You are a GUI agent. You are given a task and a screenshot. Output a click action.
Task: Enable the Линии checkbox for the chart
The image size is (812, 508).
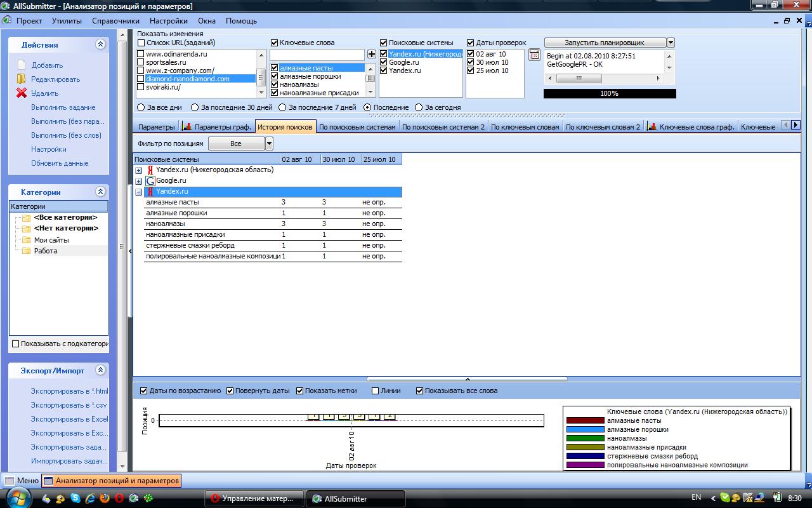coord(376,391)
